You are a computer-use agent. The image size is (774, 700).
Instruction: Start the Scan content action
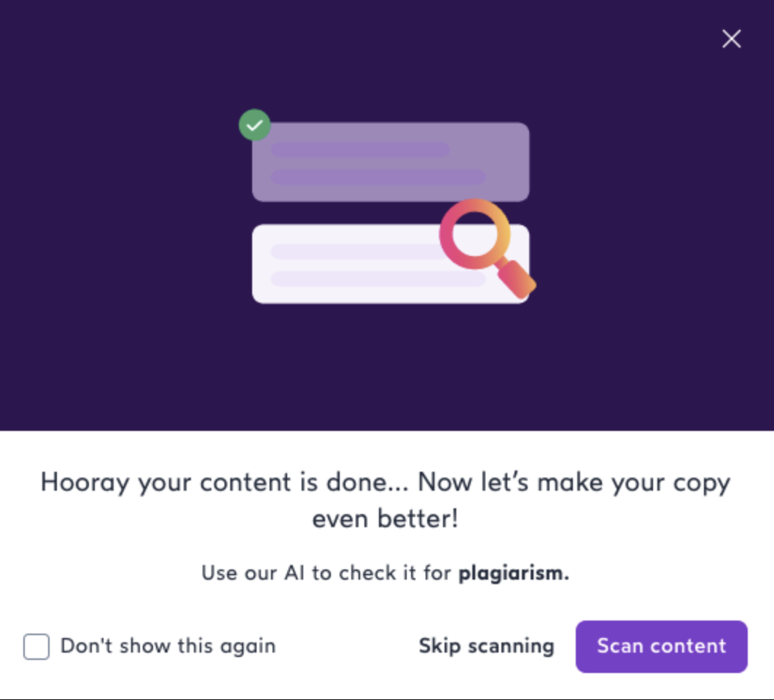(x=662, y=646)
